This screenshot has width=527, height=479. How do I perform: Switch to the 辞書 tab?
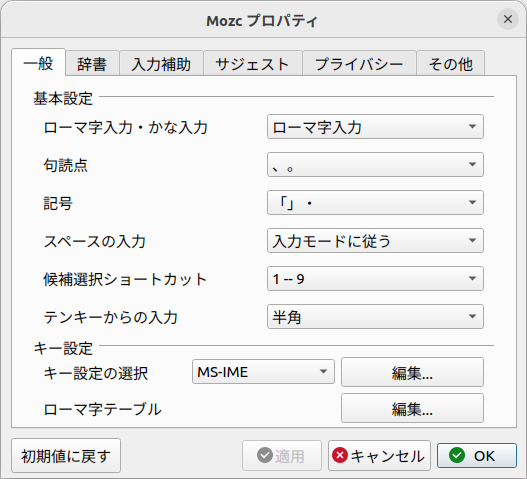point(92,63)
